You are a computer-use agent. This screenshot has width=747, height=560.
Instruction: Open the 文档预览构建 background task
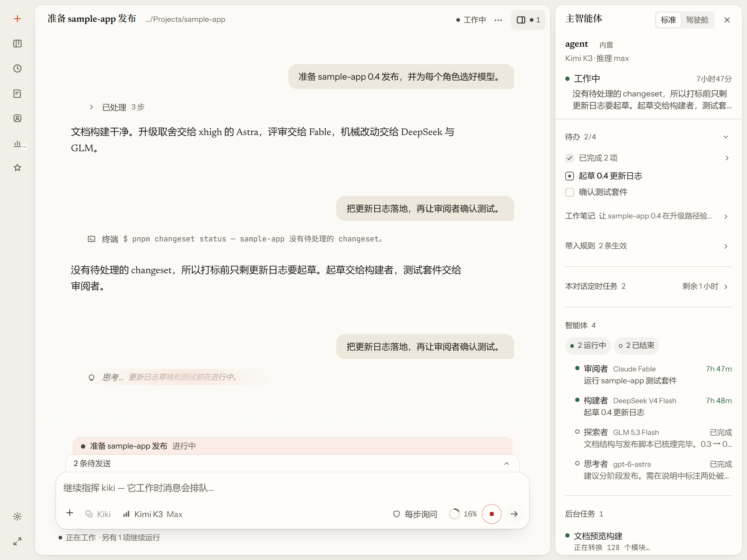pyautogui.click(x=648, y=541)
